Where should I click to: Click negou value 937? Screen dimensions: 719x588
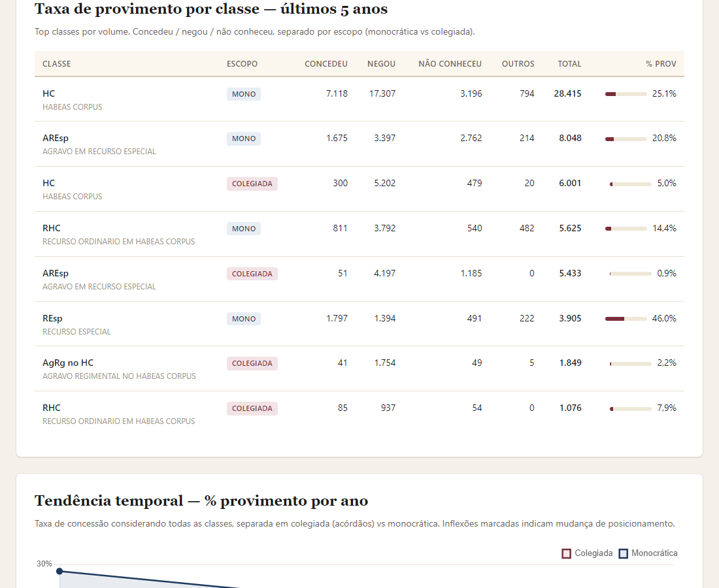[388, 408]
